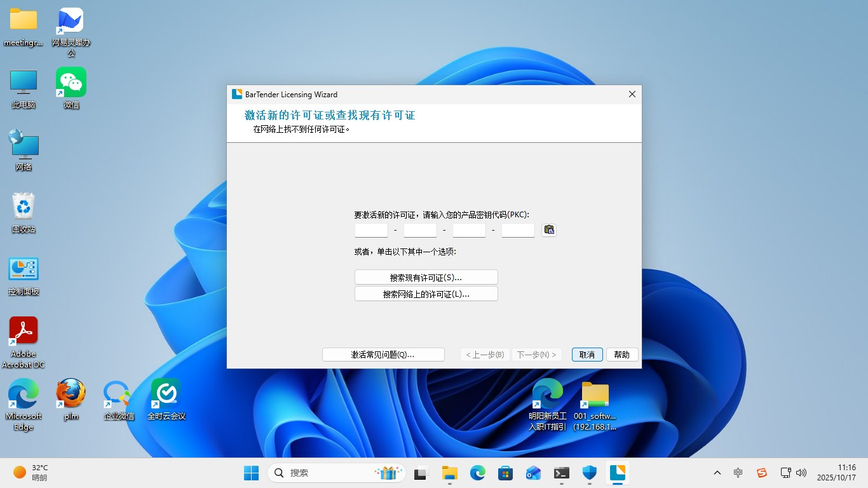
Task: Click the taskbar 搜索 search box
Action: (x=336, y=473)
